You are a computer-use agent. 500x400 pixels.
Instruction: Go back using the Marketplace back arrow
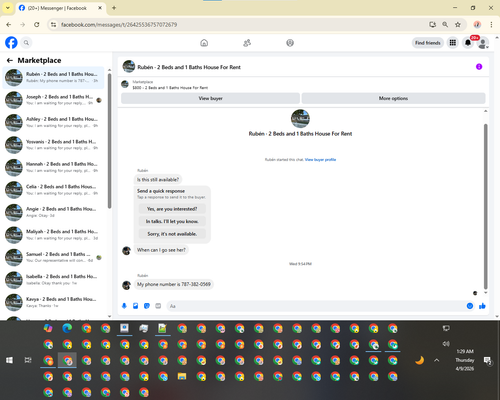pyautogui.click(x=10, y=60)
